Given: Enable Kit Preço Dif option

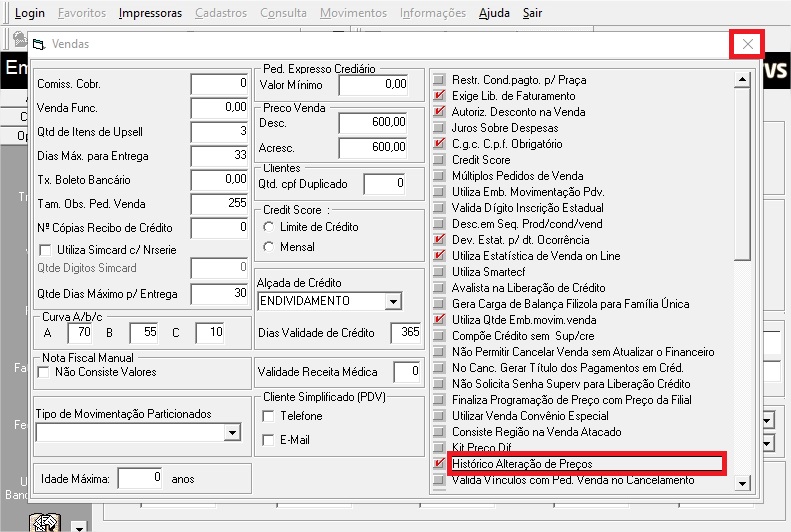Looking at the screenshot, I should (x=439, y=447).
